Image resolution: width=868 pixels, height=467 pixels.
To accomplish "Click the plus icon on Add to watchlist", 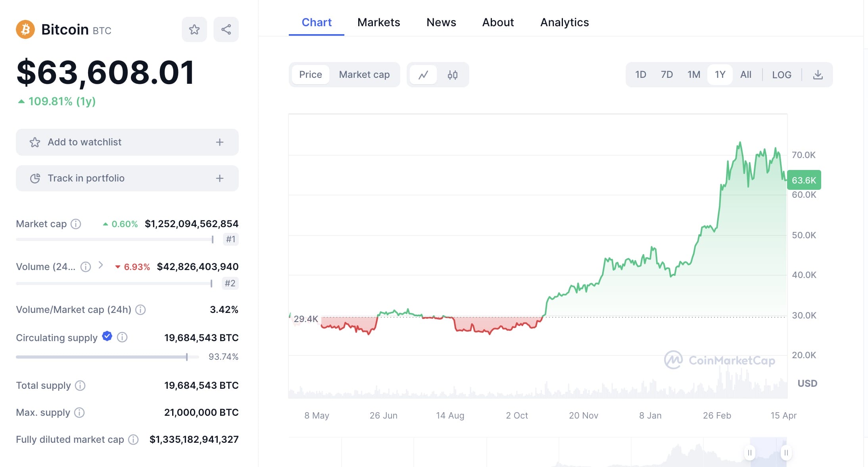I will click(x=220, y=142).
